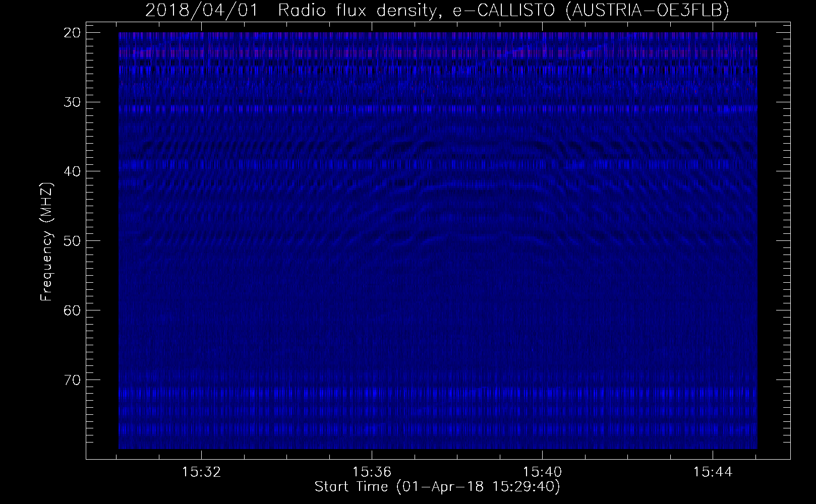Click the station name '(AUSTRIA-OE3FLB)'
816x504 pixels.
648,10
